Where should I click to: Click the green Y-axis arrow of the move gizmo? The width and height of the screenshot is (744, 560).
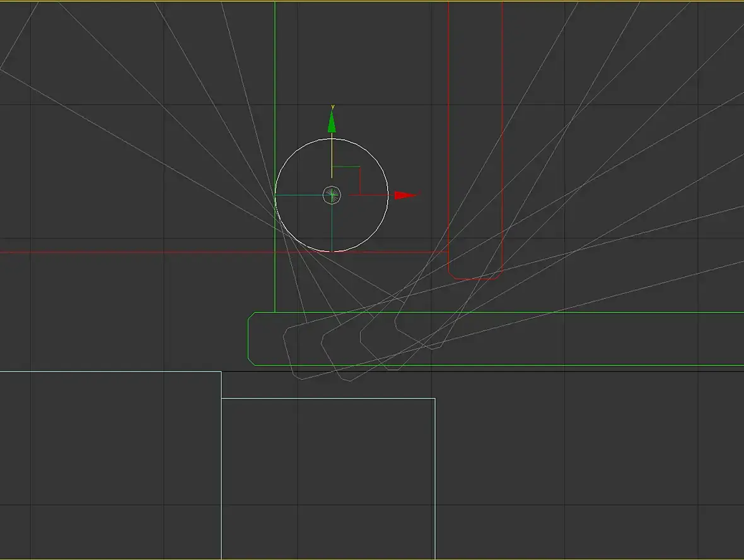(332, 122)
